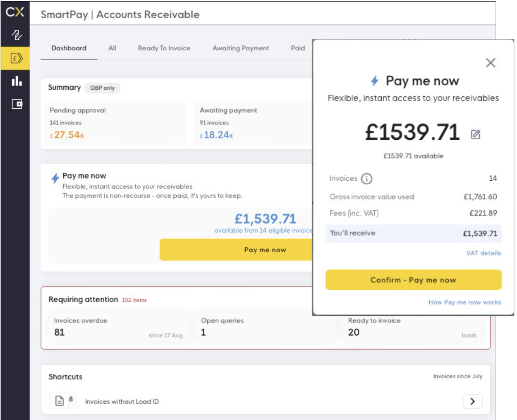Open the loads signing icon in sidebar

pyautogui.click(x=16, y=35)
